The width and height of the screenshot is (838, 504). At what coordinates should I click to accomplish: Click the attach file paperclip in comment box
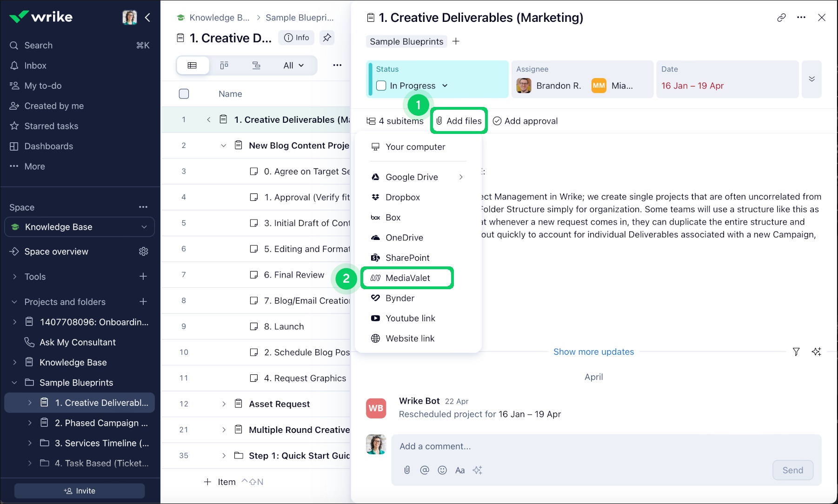click(x=407, y=470)
